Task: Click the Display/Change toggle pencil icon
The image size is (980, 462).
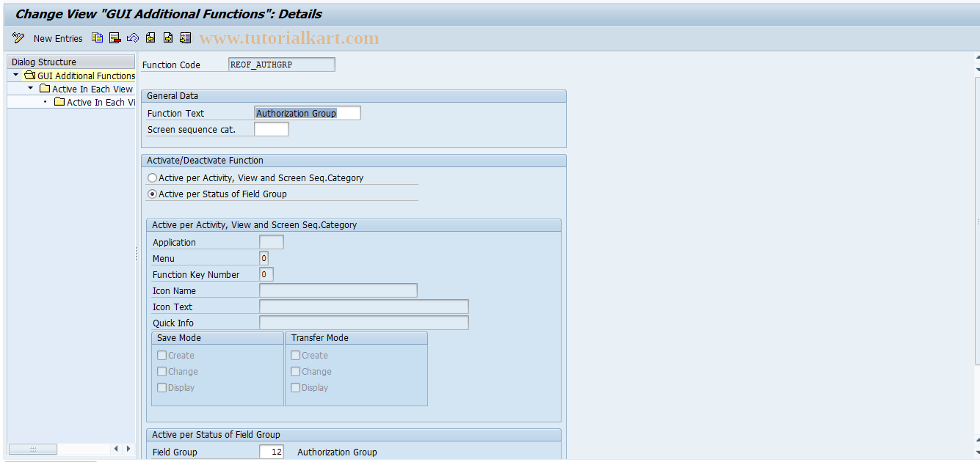Action: pyautogui.click(x=18, y=38)
